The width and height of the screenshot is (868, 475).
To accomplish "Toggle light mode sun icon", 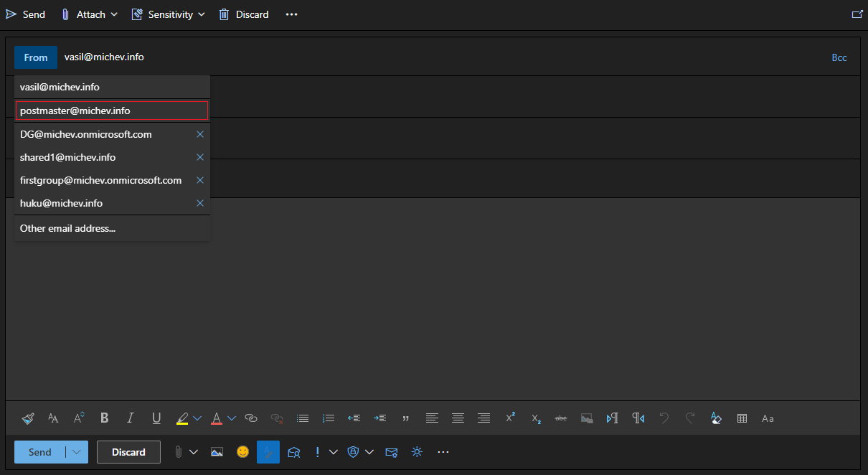I will pos(417,452).
